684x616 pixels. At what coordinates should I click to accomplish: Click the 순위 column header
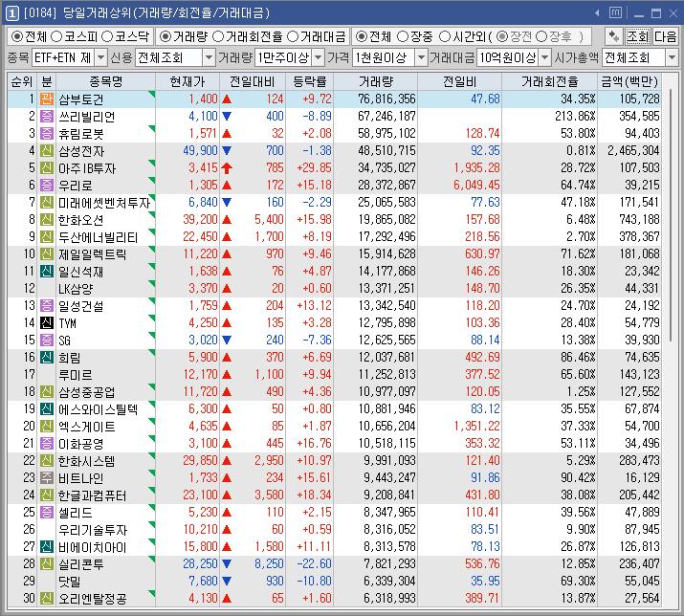pyautogui.click(x=22, y=81)
